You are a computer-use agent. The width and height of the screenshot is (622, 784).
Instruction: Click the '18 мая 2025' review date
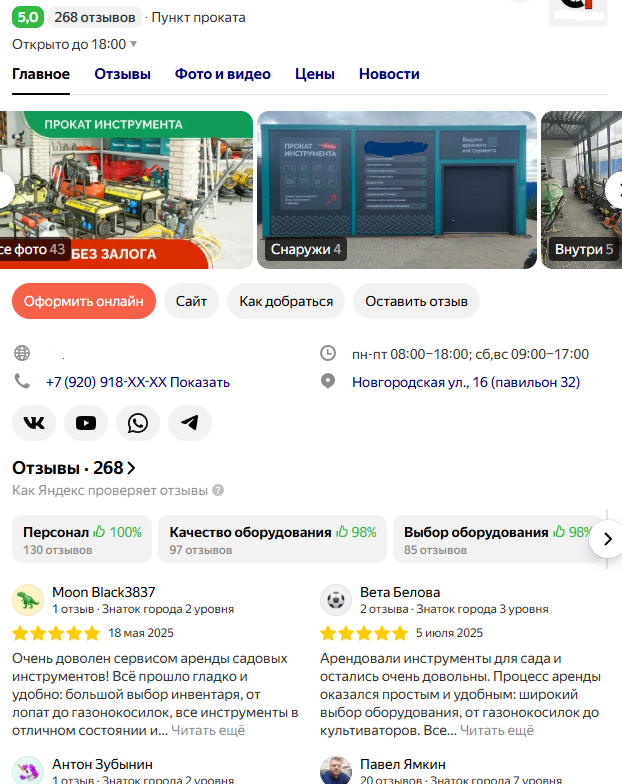(x=141, y=633)
